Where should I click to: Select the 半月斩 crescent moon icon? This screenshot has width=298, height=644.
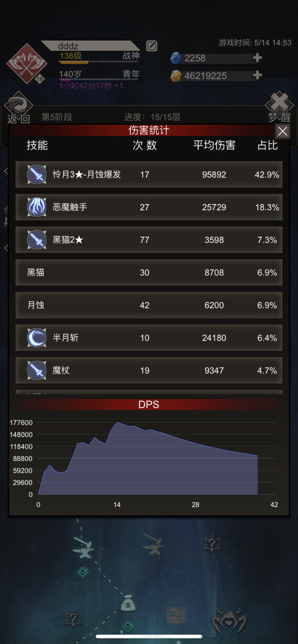pos(37,337)
